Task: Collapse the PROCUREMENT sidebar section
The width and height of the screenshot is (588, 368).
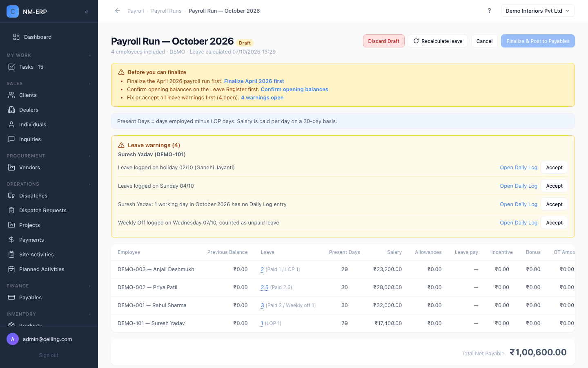Action: (x=90, y=156)
